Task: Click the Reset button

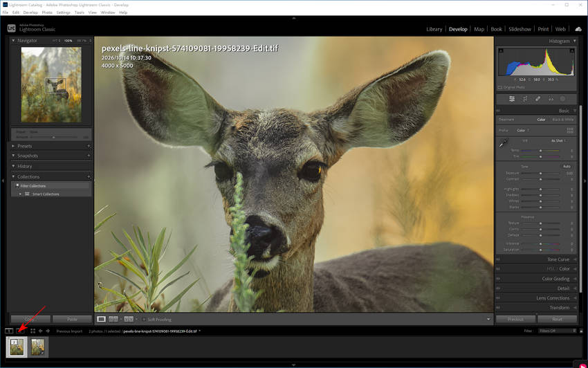Action: click(x=558, y=320)
